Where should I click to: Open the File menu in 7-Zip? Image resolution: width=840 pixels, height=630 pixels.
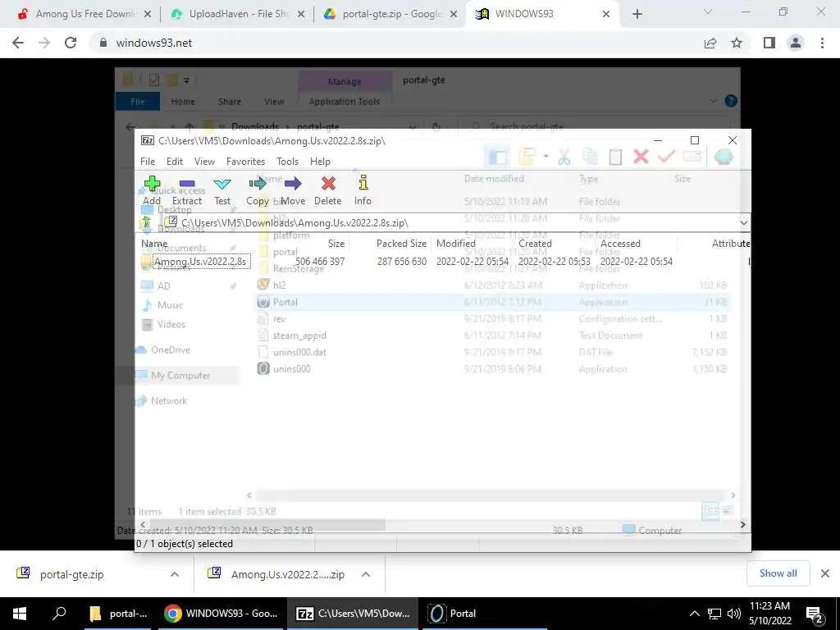pos(148,162)
